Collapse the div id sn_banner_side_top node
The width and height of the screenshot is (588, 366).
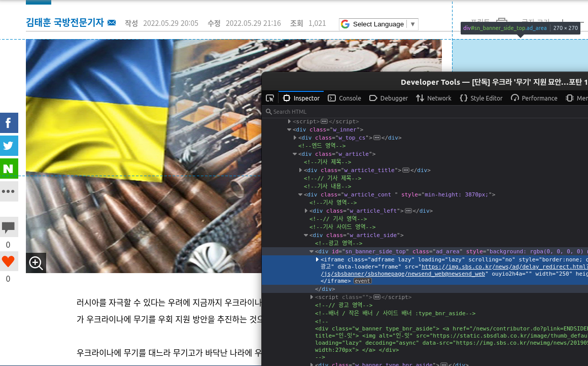click(312, 251)
